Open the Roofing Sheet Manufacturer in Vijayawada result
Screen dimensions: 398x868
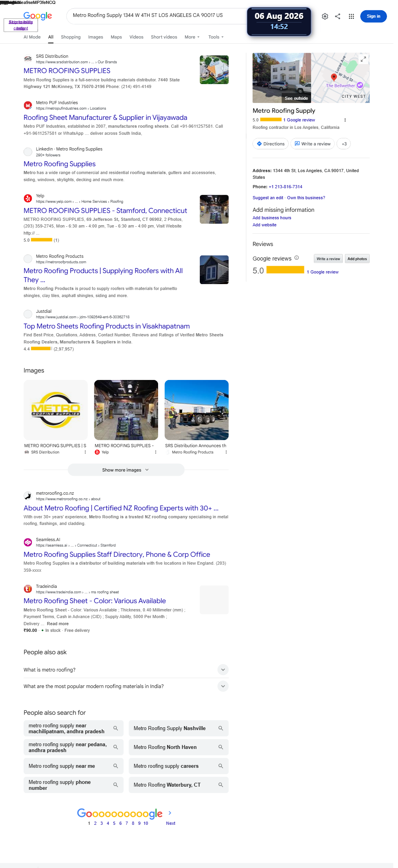point(105,118)
